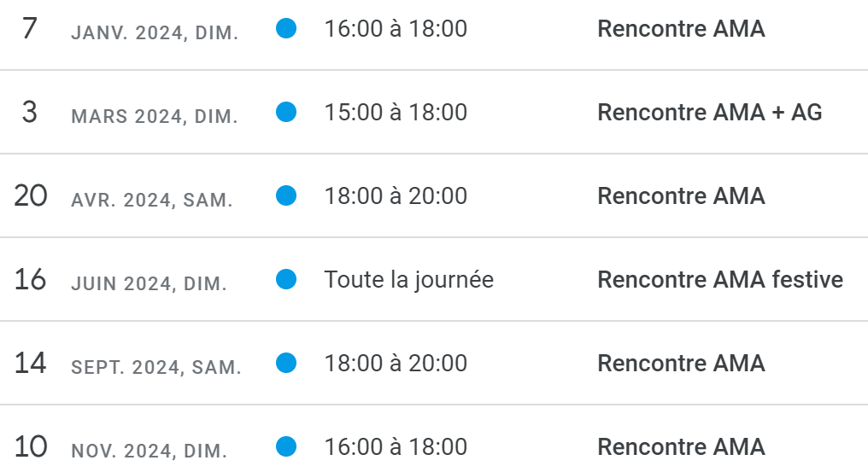Select the date 20 avr. 2024, sam.
This screenshot has height=472, width=868.
[x=123, y=196]
